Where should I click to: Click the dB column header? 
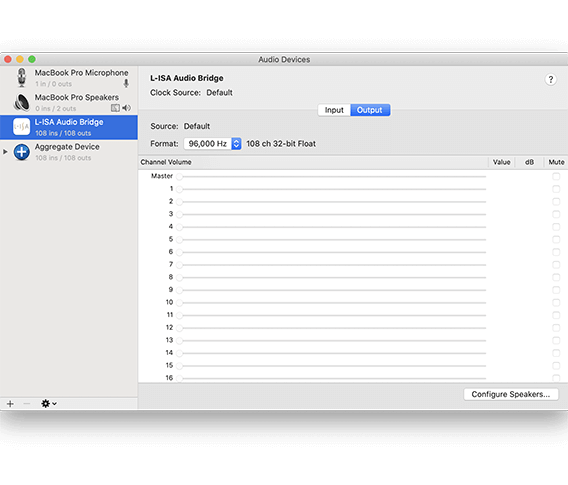click(x=529, y=162)
